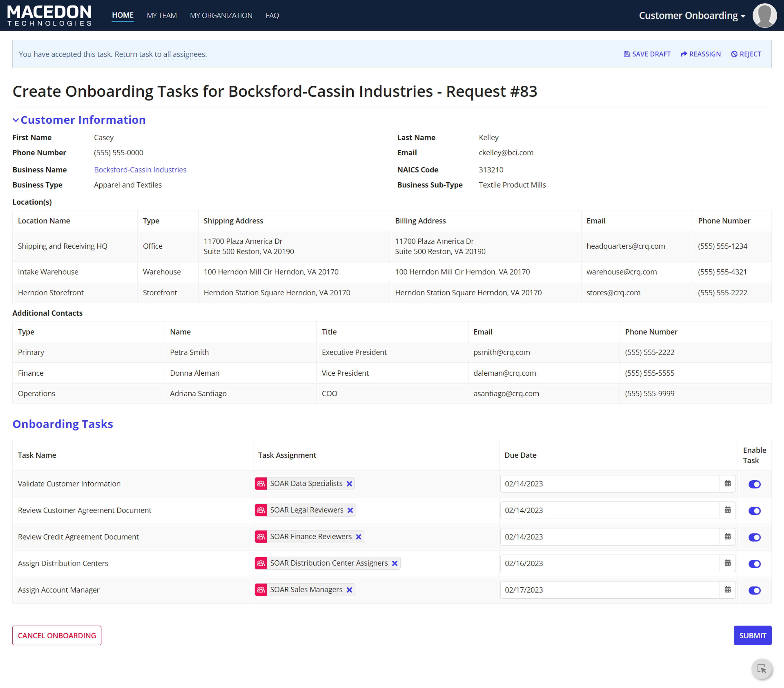The image size is (784, 688).
Task: Open calendar picker for Assign Account Manager
Action: pos(728,589)
